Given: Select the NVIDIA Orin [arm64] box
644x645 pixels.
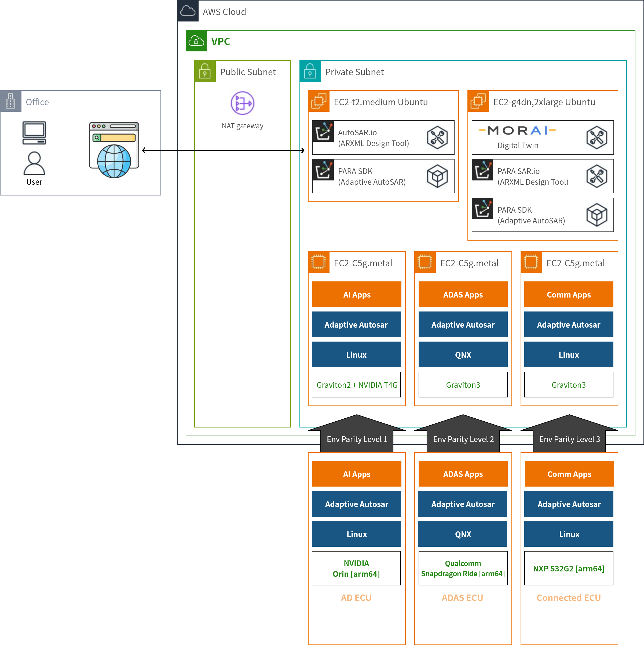Looking at the screenshot, I should pos(356,568).
